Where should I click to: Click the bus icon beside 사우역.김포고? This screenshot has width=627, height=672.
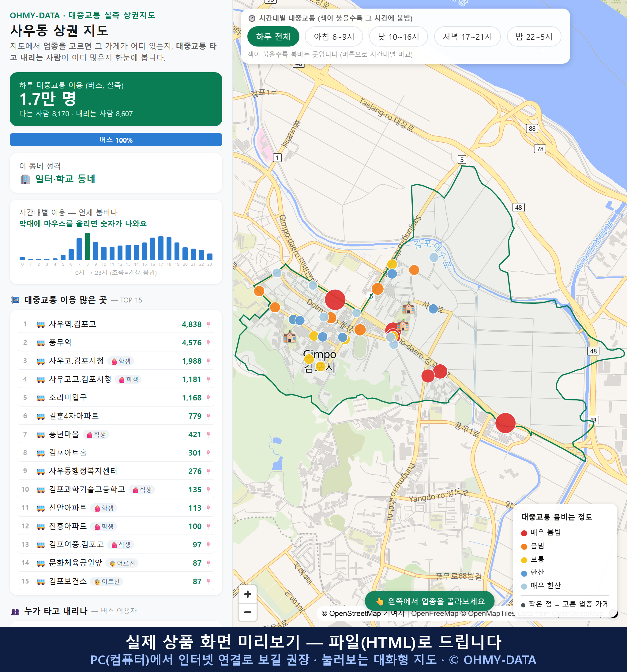click(x=40, y=325)
